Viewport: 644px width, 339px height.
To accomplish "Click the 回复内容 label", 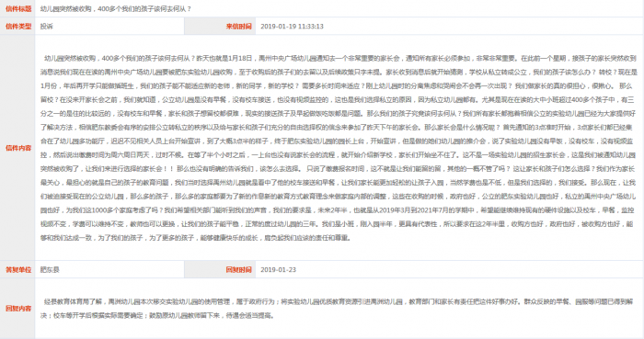I will click(x=18, y=309).
